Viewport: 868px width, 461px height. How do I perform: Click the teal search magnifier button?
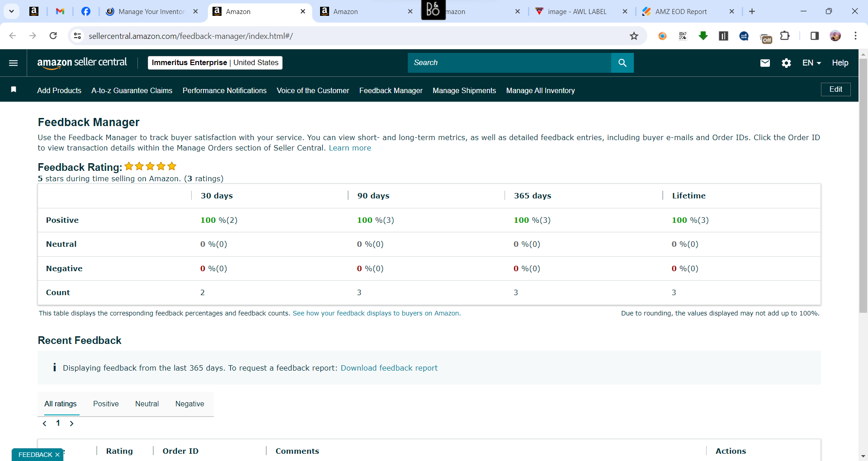pyautogui.click(x=622, y=63)
